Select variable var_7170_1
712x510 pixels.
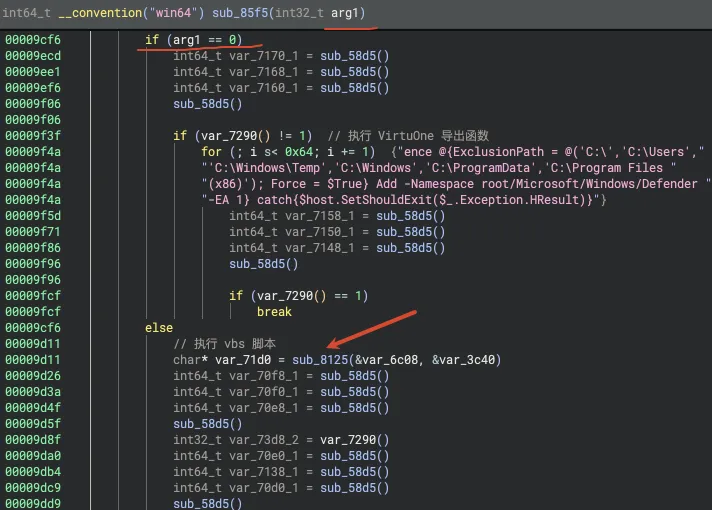point(264,56)
